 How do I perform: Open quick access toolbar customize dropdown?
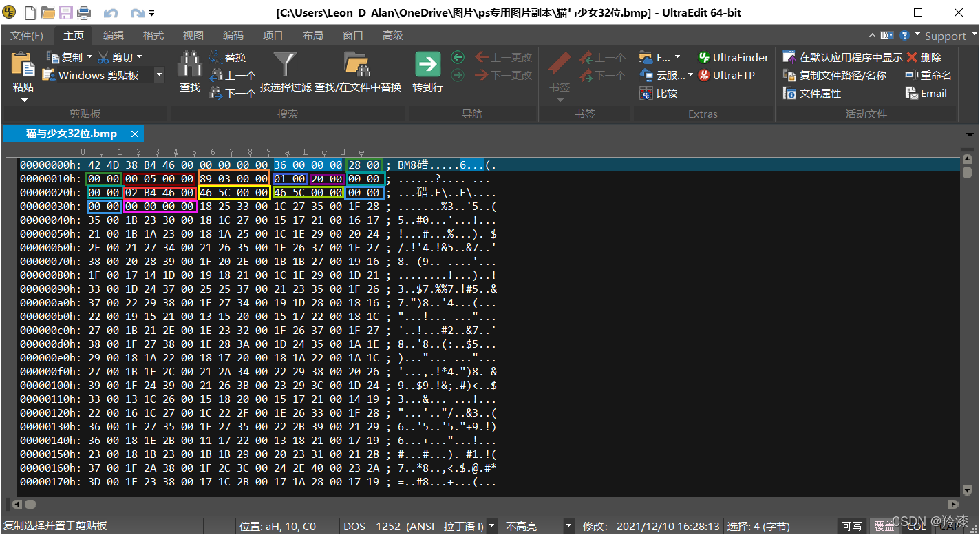(x=151, y=12)
